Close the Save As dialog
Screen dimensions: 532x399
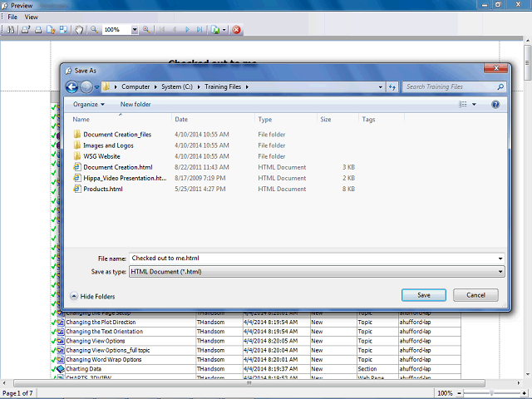pyautogui.click(x=495, y=68)
